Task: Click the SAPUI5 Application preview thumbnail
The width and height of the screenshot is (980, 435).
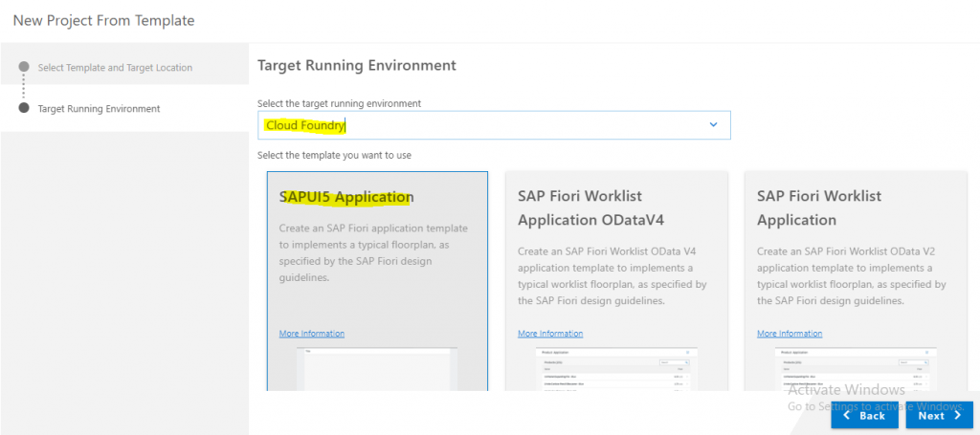Action: (x=377, y=369)
